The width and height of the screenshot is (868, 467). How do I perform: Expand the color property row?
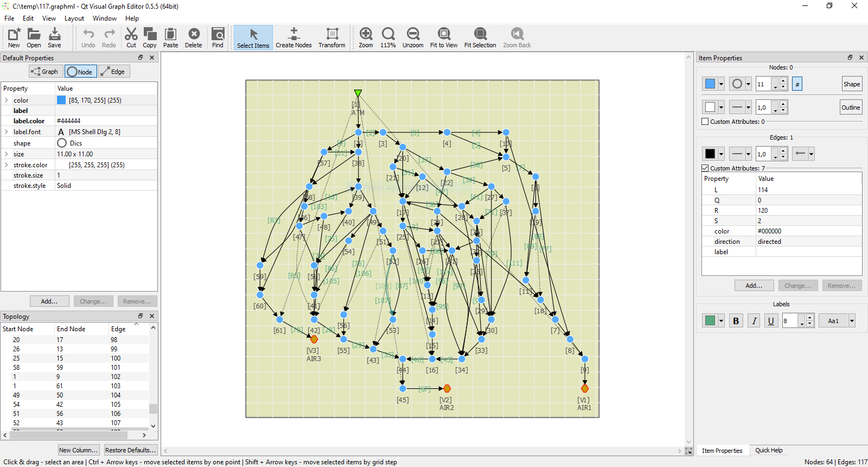click(6, 100)
